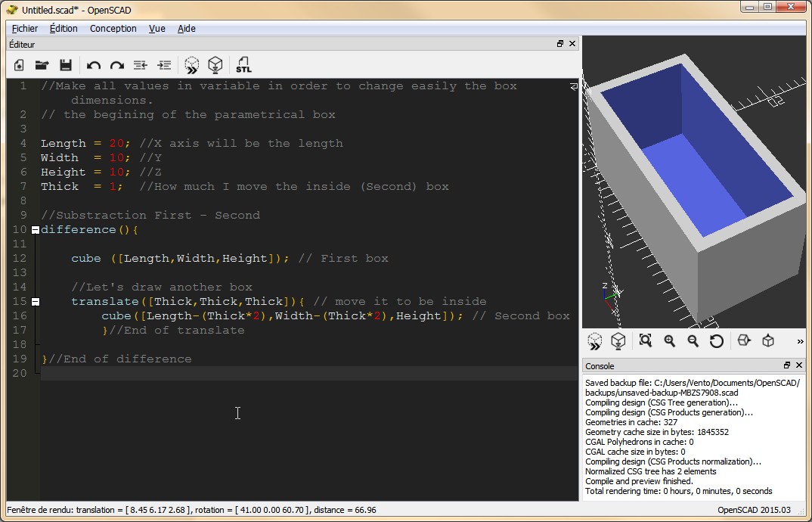Click the "// the begining of the parametrical box" comment

[188, 114]
